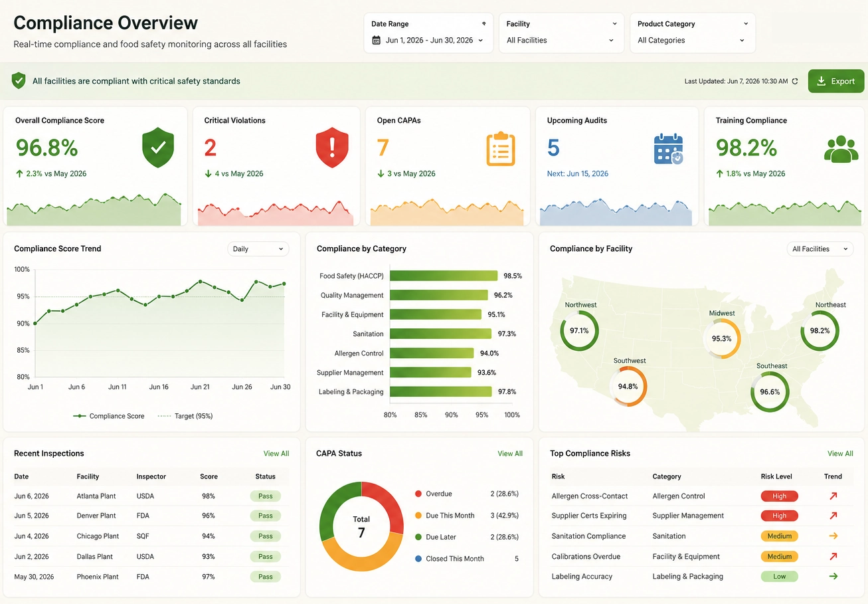
Task: Click the orange Due This Month legend dot
Action: coord(418,516)
